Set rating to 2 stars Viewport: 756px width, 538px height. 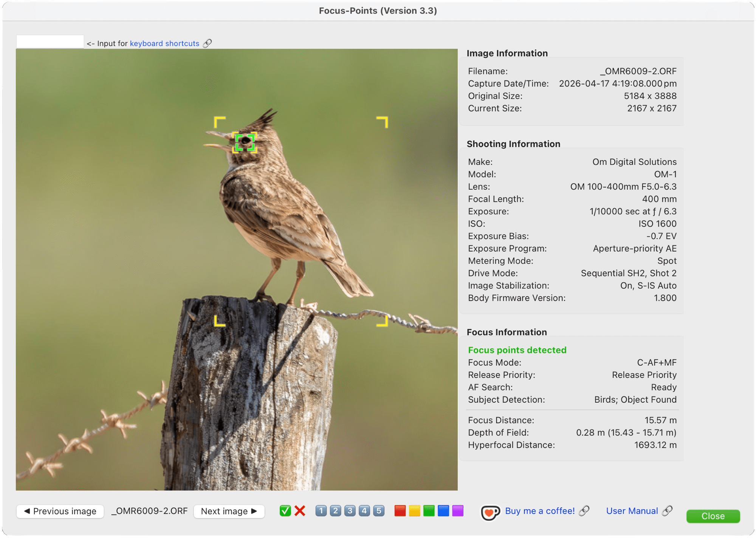click(x=335, y=511)
